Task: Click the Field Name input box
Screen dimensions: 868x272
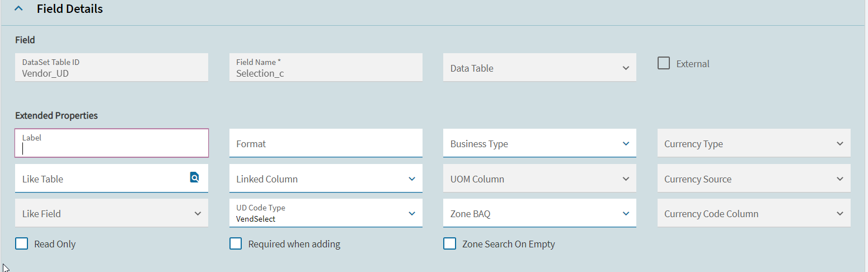Action: pos(326,68)
